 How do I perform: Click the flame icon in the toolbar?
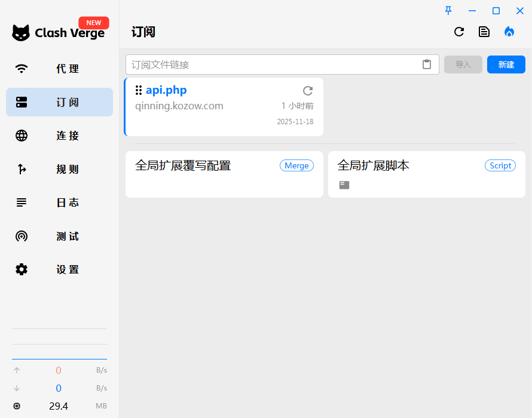[509, 32]
